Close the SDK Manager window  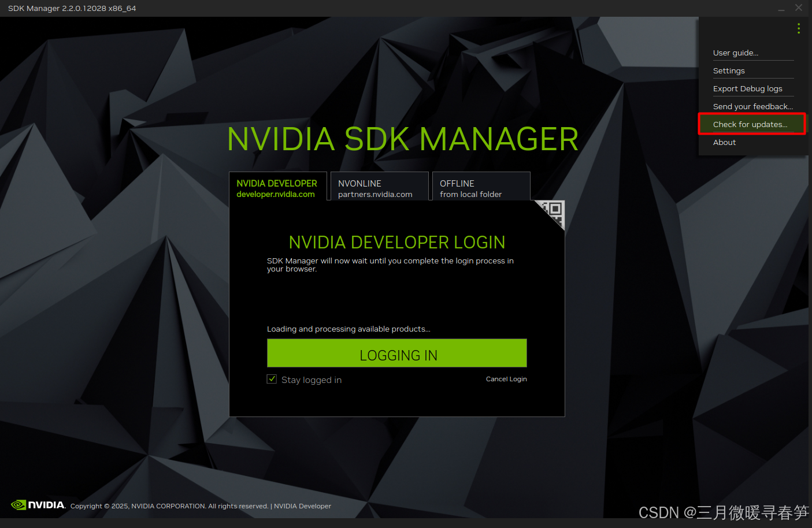799,8
